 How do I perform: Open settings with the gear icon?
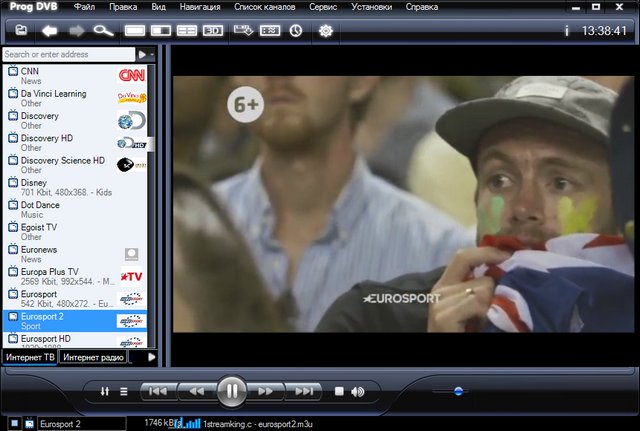(x=325, y=31)
